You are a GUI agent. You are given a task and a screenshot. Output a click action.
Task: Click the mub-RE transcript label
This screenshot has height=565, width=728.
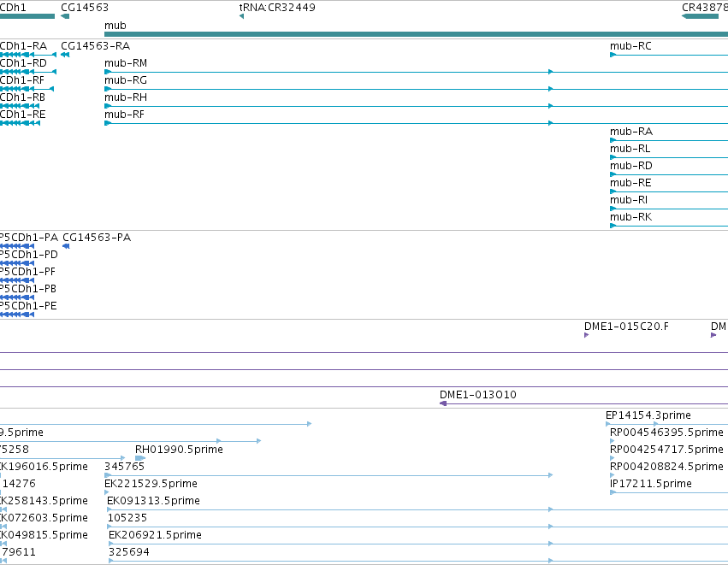pos(630,183)
